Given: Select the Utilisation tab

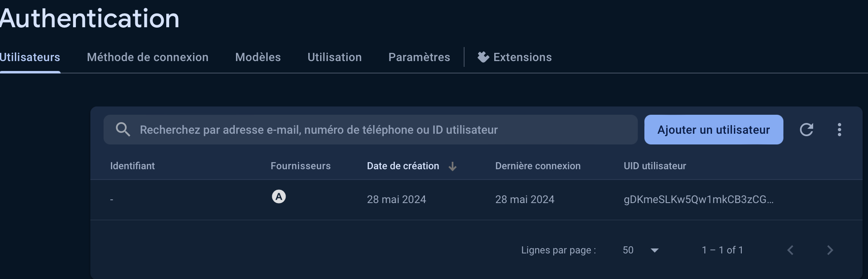Looking at the screenshot, I should pos(335,57).
